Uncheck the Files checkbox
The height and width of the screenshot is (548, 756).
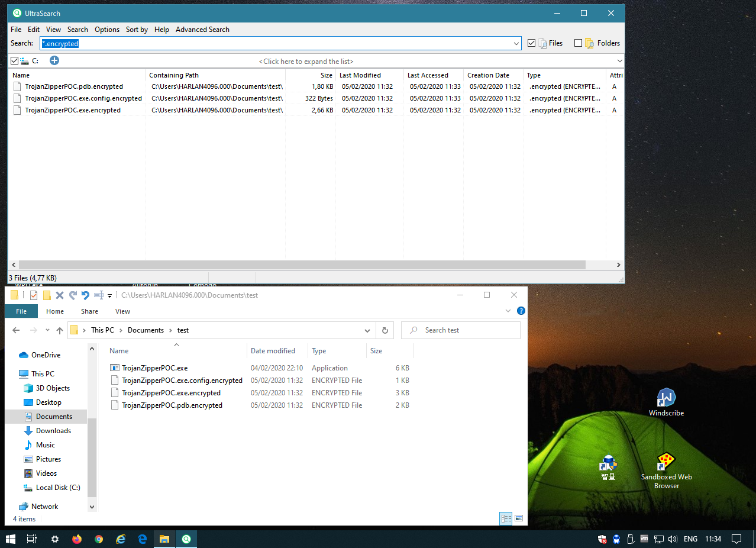click(x=531, y=43)
